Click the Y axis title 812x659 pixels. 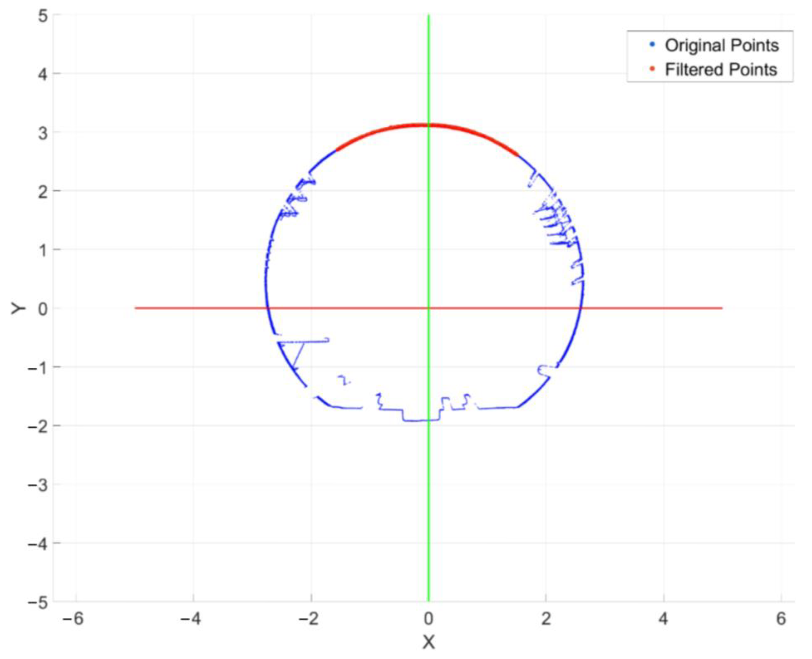18,308
